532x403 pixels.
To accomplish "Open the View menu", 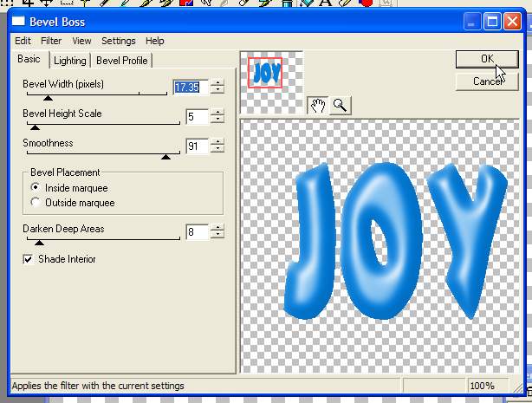I will [x=81, y=41].
